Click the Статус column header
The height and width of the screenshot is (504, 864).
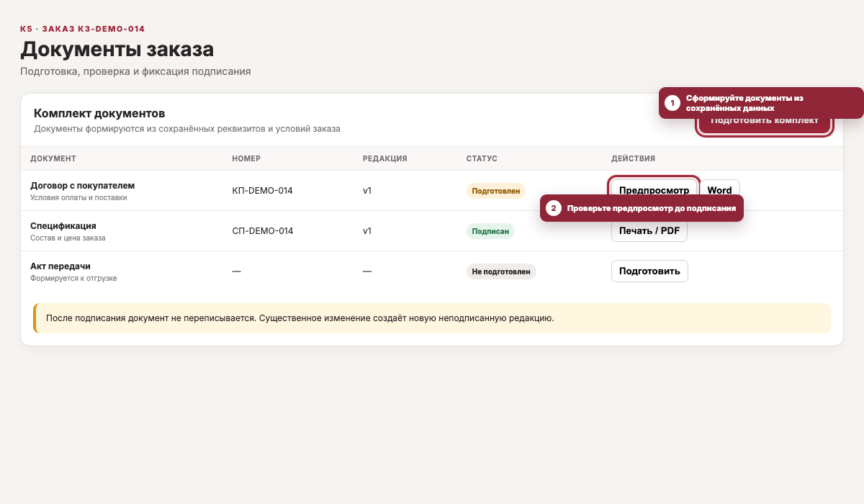pos(482,158)
